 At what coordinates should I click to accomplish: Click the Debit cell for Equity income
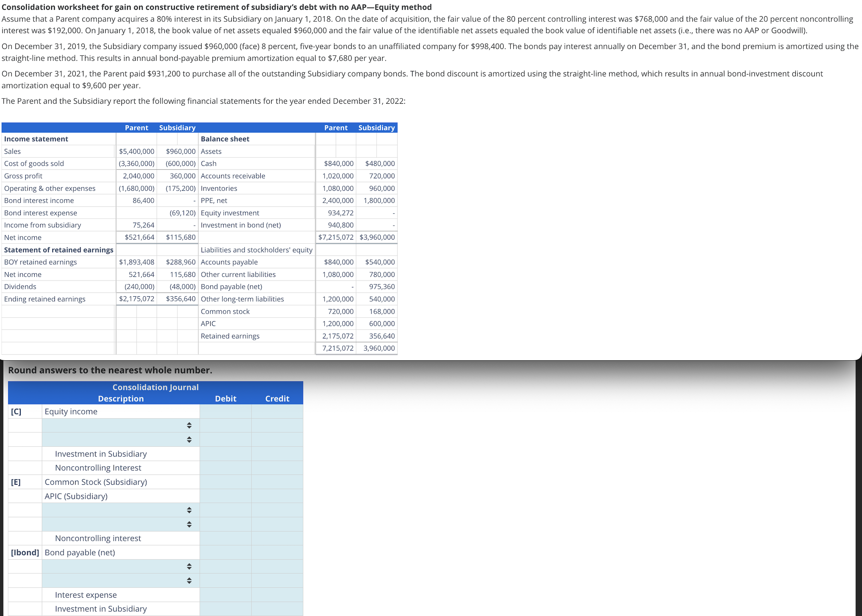tap(226, 411)
